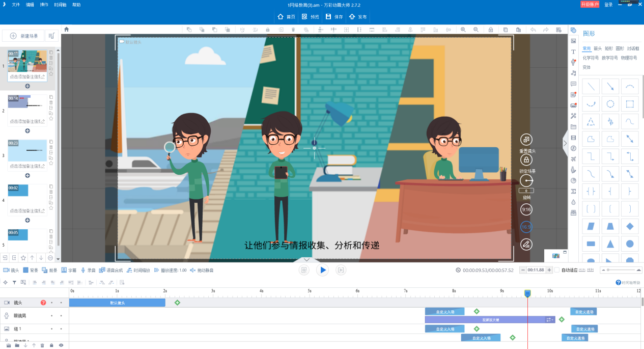Toggle layer visibility eye icon at bottom
The image size is (644, 349).
61,345
